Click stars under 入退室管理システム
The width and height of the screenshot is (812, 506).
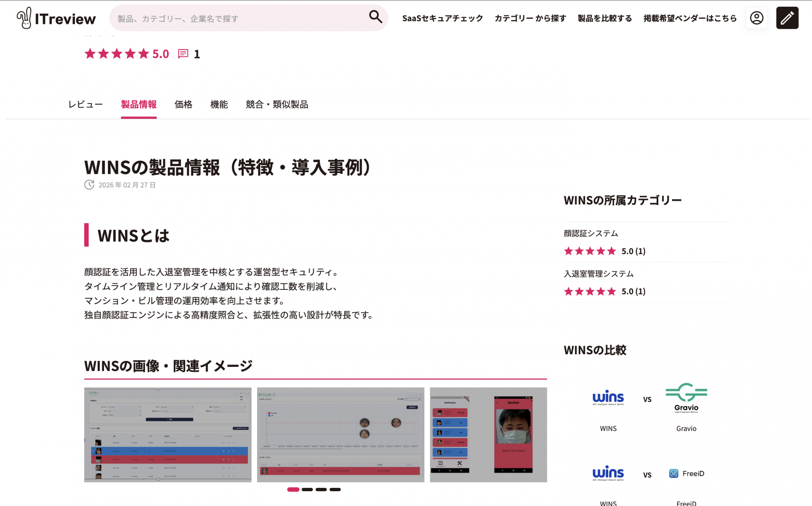(590, 291)
